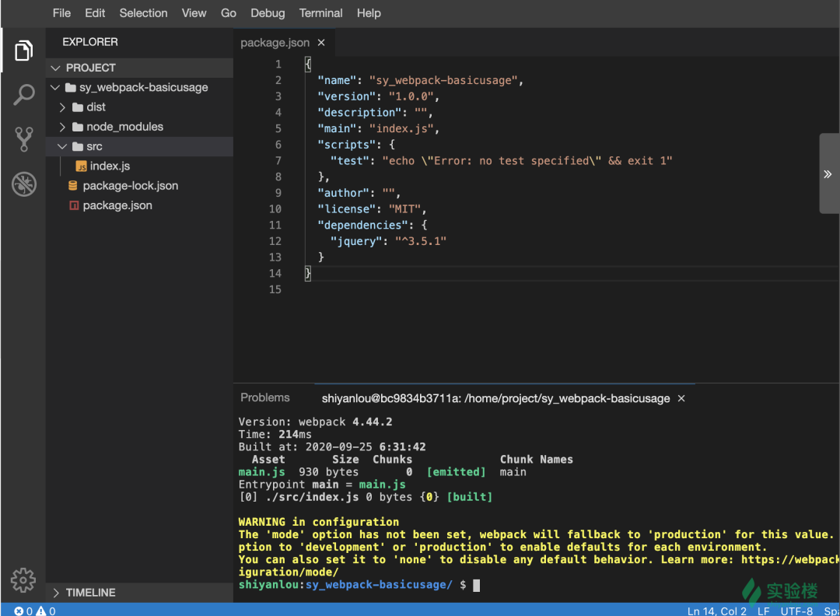This screenshot has width=840, height=616.
Task: Open the Edit menu
Action: [95, 13]
